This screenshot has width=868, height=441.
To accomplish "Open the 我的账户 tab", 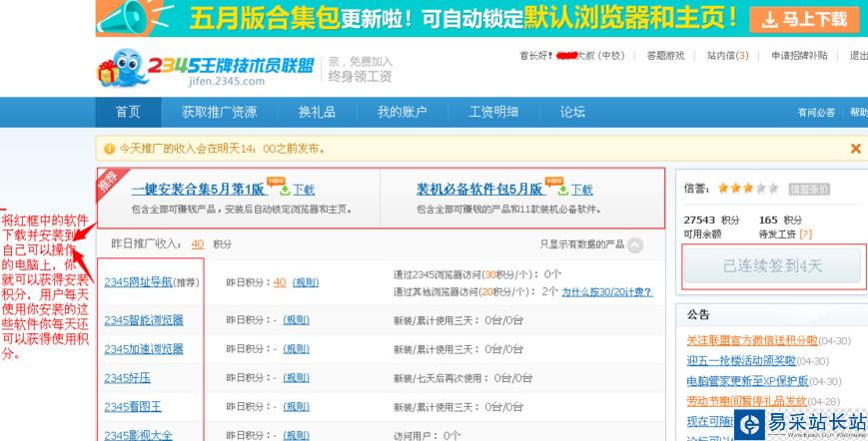I will (x=402, y=112).
